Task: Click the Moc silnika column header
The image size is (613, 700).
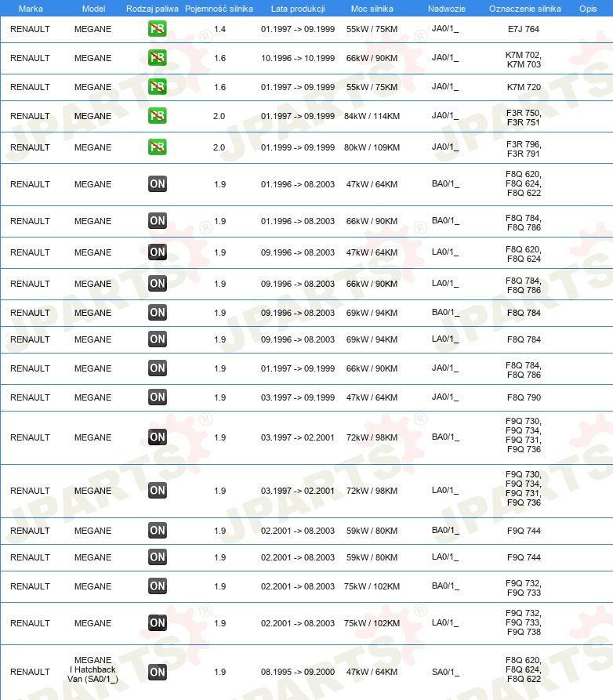Action: coord(372,9)
